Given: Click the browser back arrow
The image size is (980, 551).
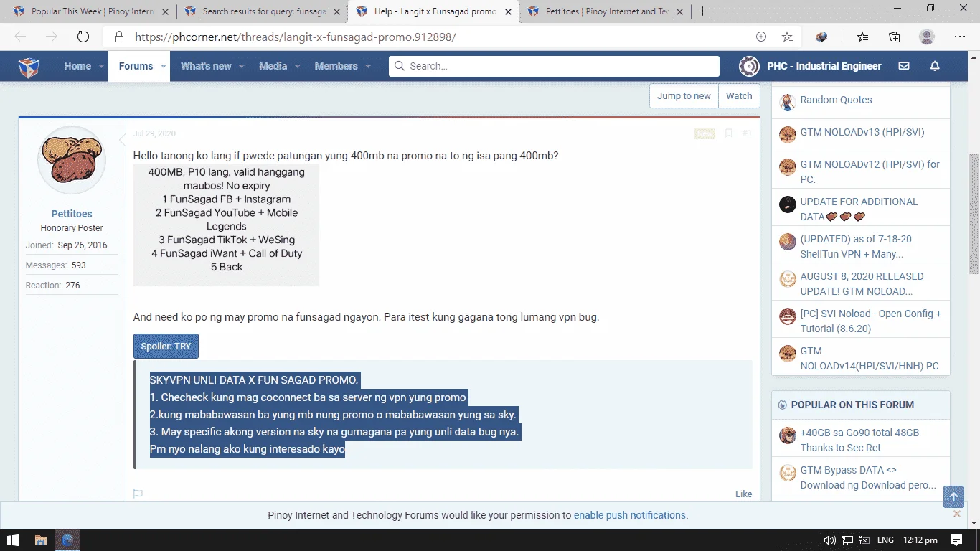Looking at the screenshot, I should [x=20, y=37].
